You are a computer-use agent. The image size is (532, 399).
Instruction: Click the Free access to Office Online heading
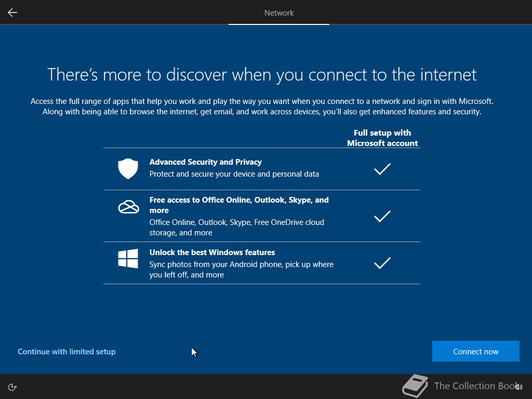239,205
